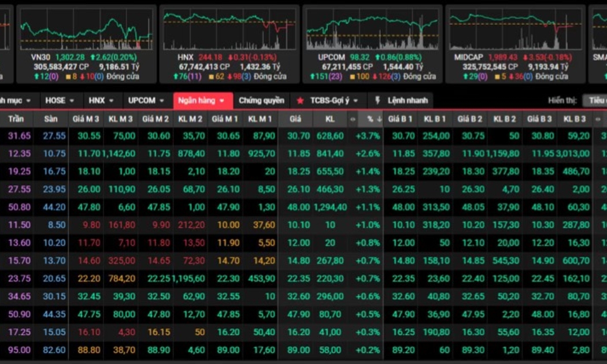Click the star icon on TCBS-Gợi ý tab
Viewport: 607px width, 364px height.
tap(300, 101)
